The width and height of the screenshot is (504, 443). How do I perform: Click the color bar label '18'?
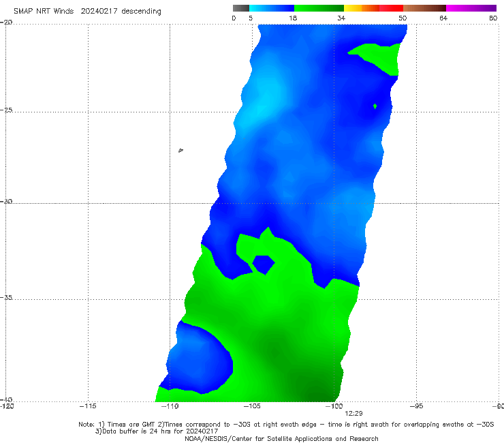pyautogui.click(x=293, y=18)
